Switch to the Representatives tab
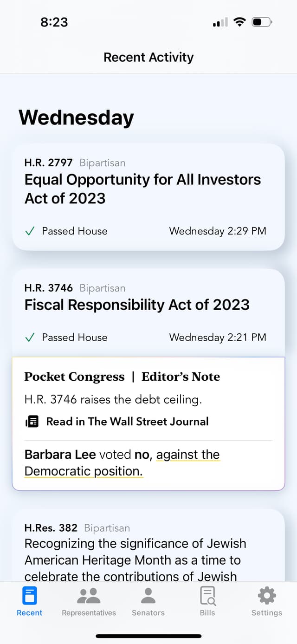The width and height of the screenshot is (297, 644). pyautogui.click(x=89, y=601)
